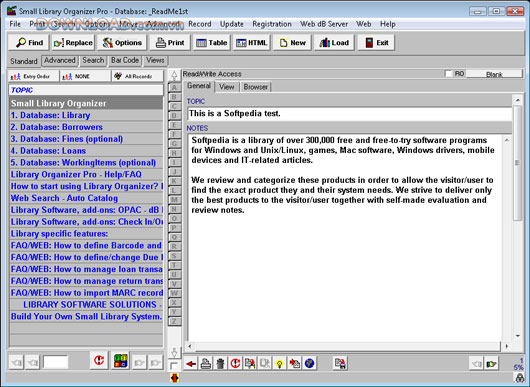Click the record panel scrollbar up arrow
The width and height of the screenshot is (530, 387).
point(517,100)
